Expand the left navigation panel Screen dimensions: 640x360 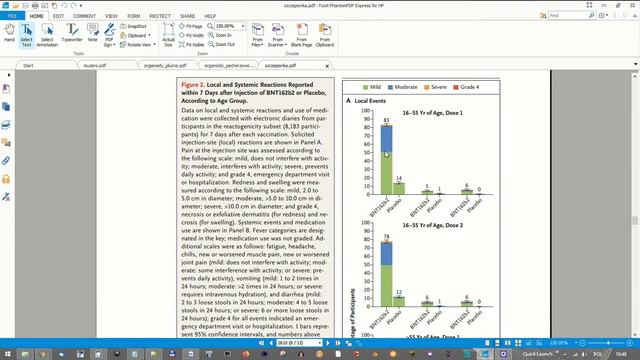coord(9,75)
